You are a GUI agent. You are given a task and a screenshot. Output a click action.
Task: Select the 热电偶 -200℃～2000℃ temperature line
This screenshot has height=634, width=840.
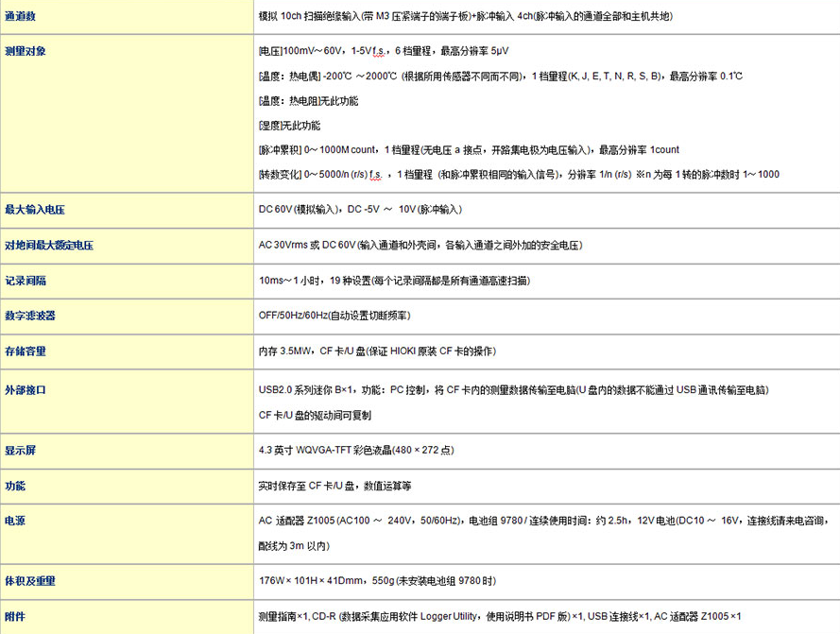tap(501, 76)
